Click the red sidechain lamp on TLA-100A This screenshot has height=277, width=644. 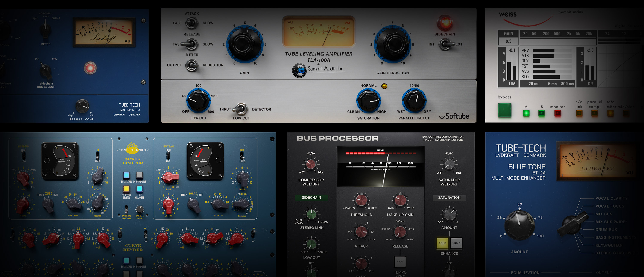point(445,23)
